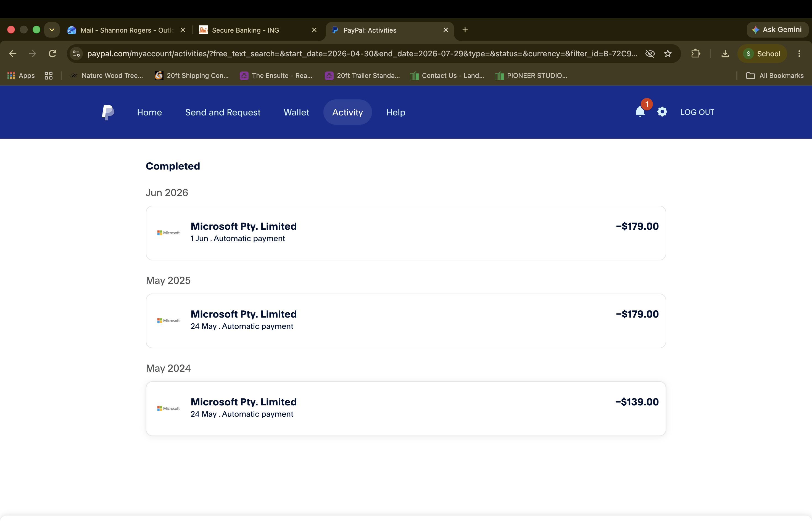Open PayPal settings gear
Screen dimensions: 812x528
(662, 112)
